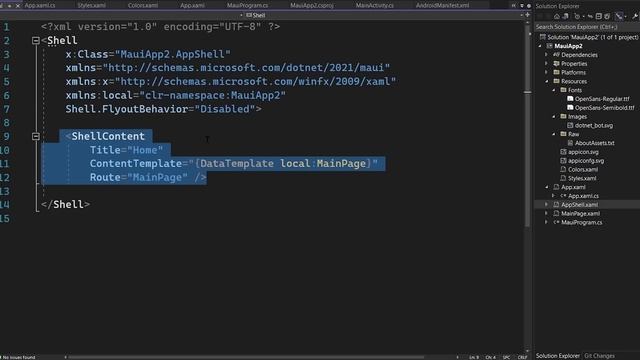
Task: Select Styles.xaml in Solution Explorer
Action: click(x=582, y=178)
